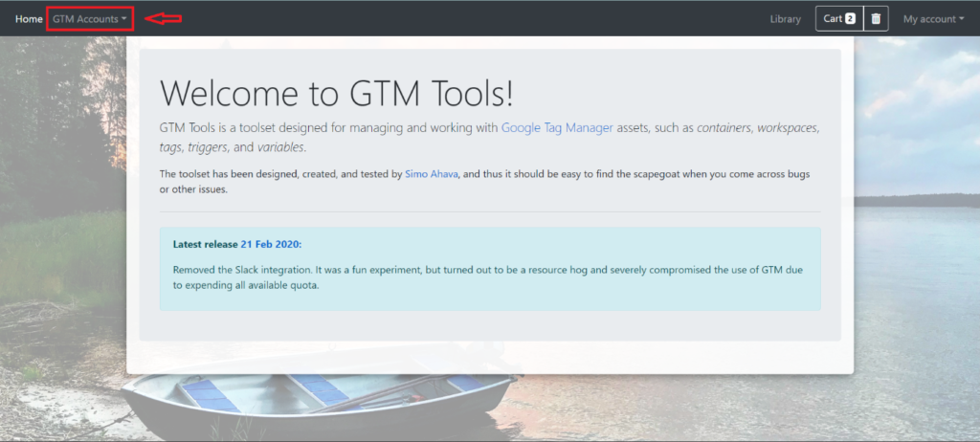Viewport: 980px width, 442px height.
Task: Click the bold 'Latest release' label
Action: pos(205,245)
